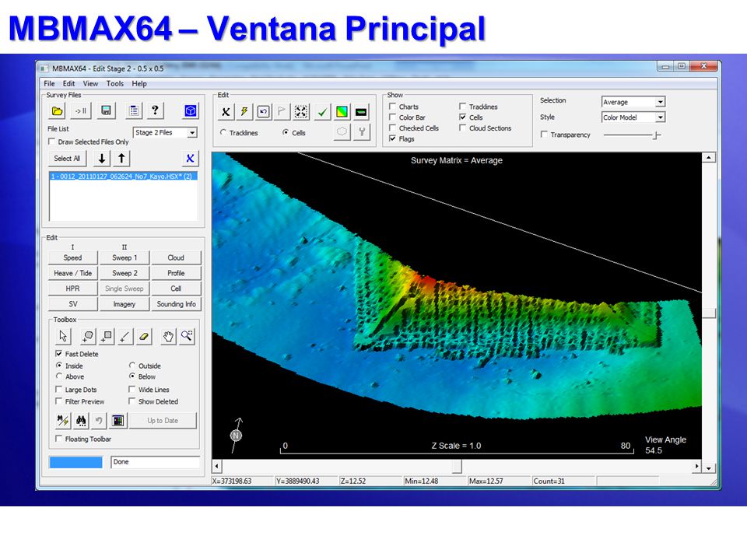Click the black X icon in the top Edit toolbar
The width and height of the screenshot is (747, 560).
[226, 112]
